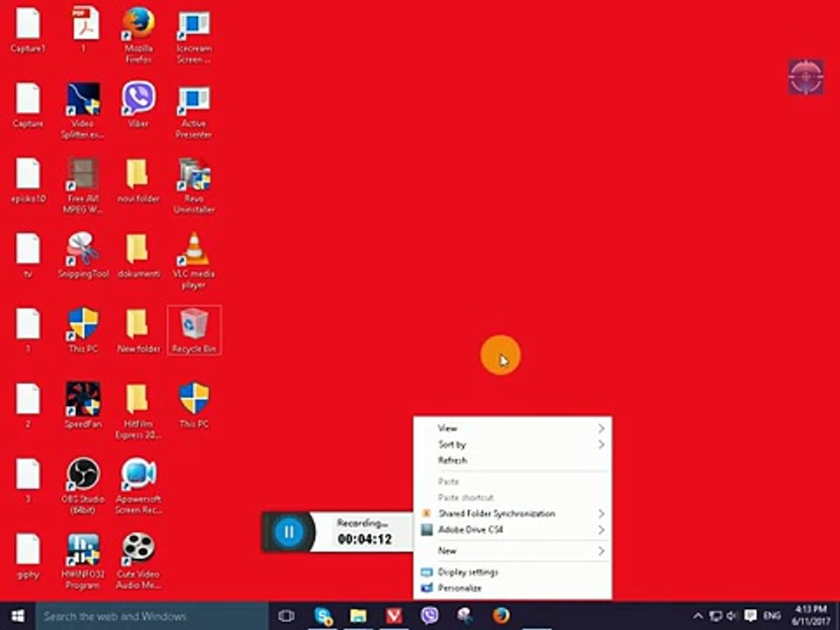Viewport: 840px width, 630px height.
Task: Select the tv file icon
Action: [28, 255]
